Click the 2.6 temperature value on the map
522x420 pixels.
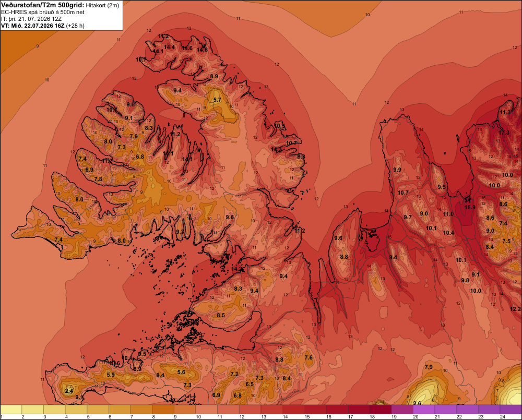tap(417, 403)
